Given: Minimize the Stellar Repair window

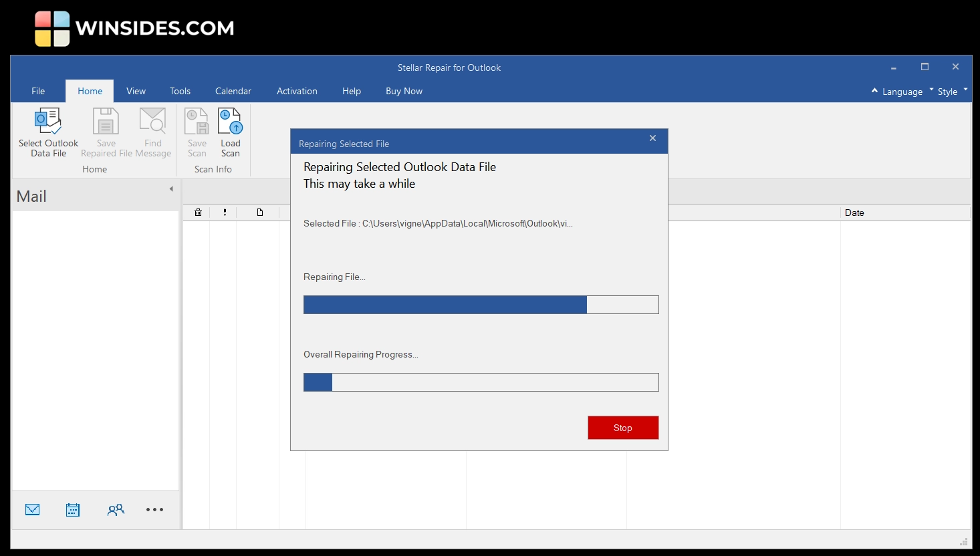Looking at the screenshot, I should click(893, 67).
